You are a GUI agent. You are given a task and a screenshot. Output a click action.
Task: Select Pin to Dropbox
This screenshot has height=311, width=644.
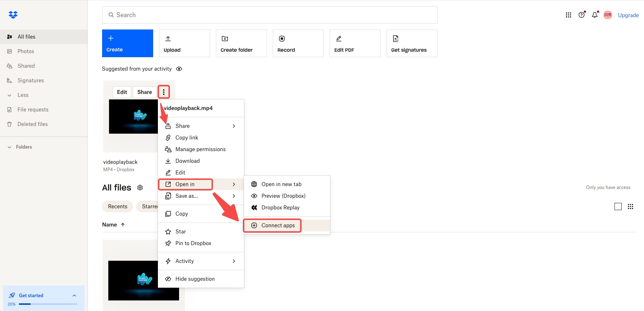pyautogui.click(x=201, y=243)
